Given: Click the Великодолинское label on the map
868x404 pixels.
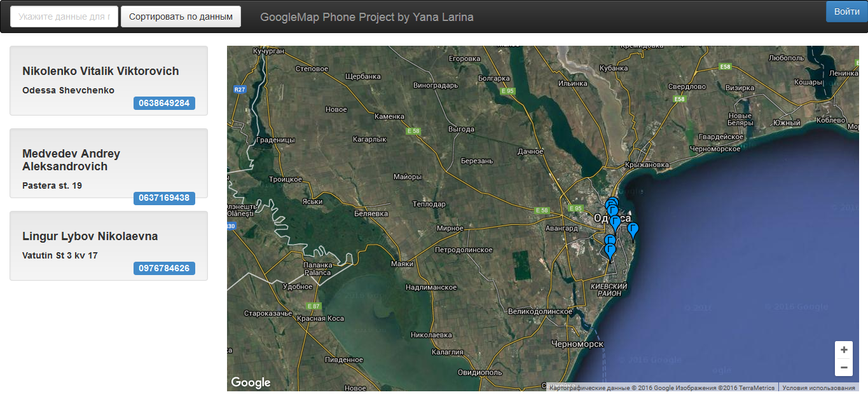Looking at the screenshot, I should click(x=540, y=311).
